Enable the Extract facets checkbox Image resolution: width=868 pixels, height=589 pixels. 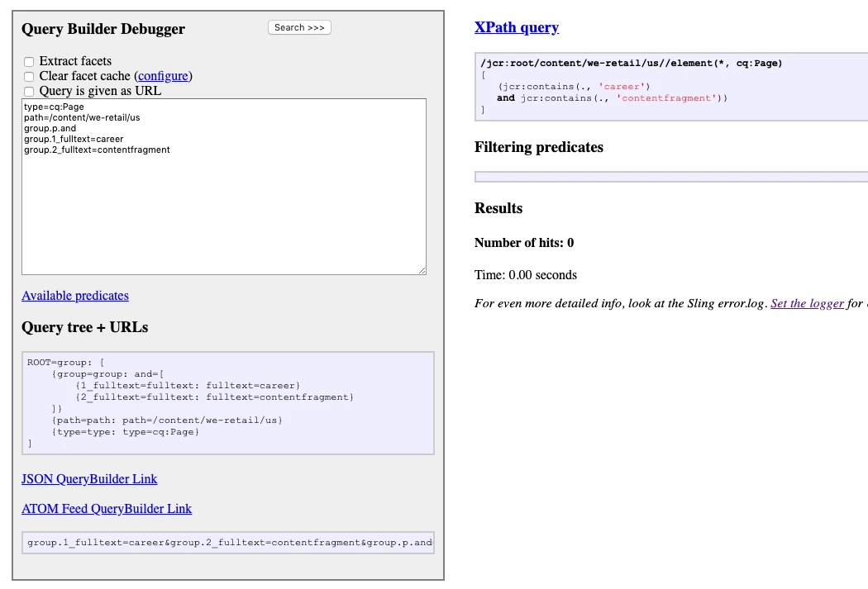coord(29,61)
